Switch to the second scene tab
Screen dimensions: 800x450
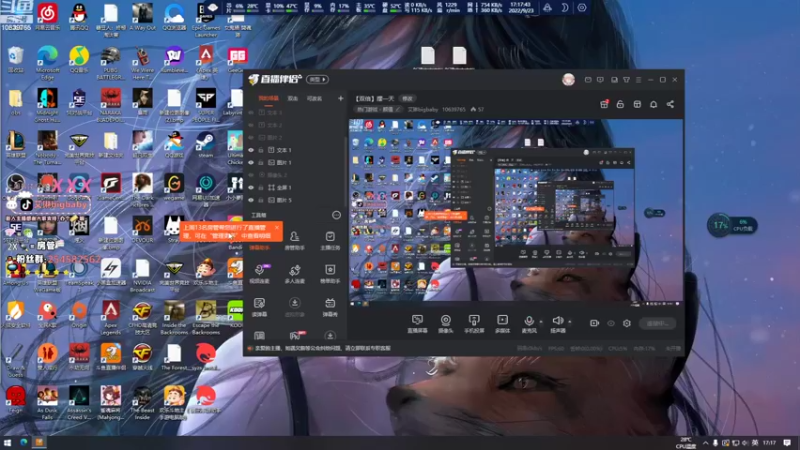[x=293, y=98]
